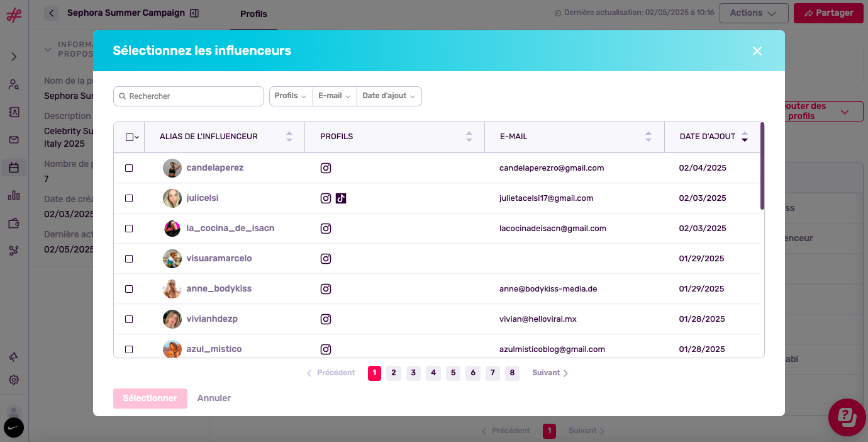Open the Actions dropdown
868x442 pixels.
(754, 13)
